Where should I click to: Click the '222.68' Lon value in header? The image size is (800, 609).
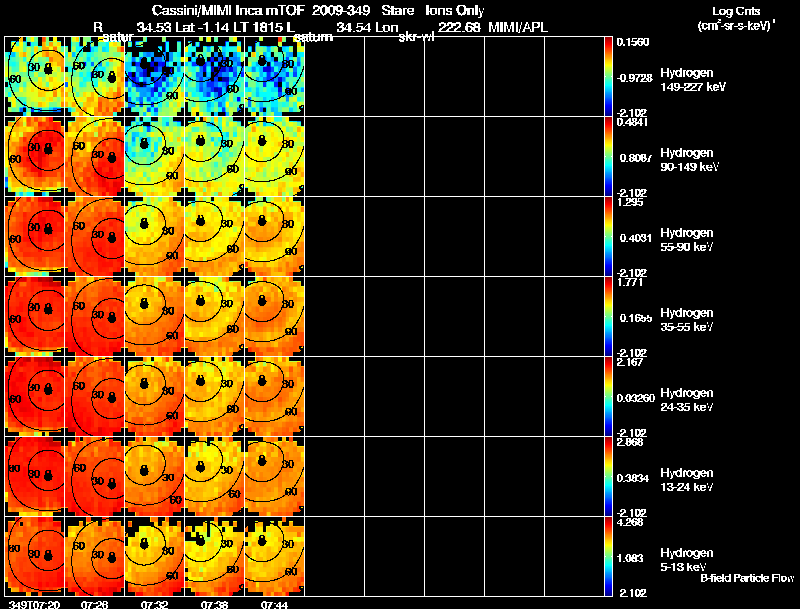click(459, 28)
